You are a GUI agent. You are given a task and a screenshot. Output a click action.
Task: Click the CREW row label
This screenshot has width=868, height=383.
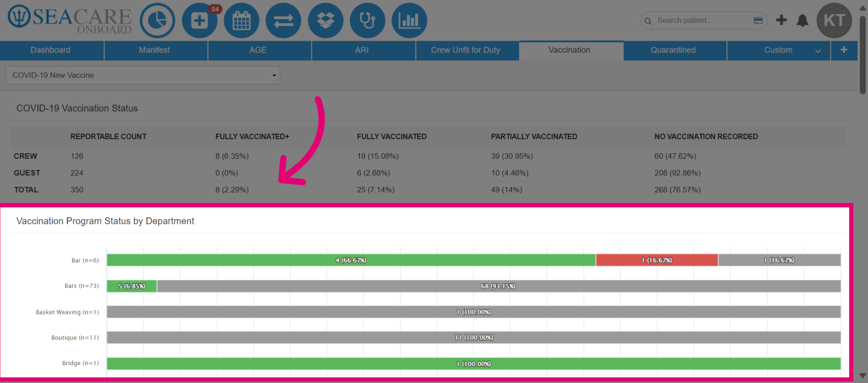pyautogui.click(x=25, y=156)
